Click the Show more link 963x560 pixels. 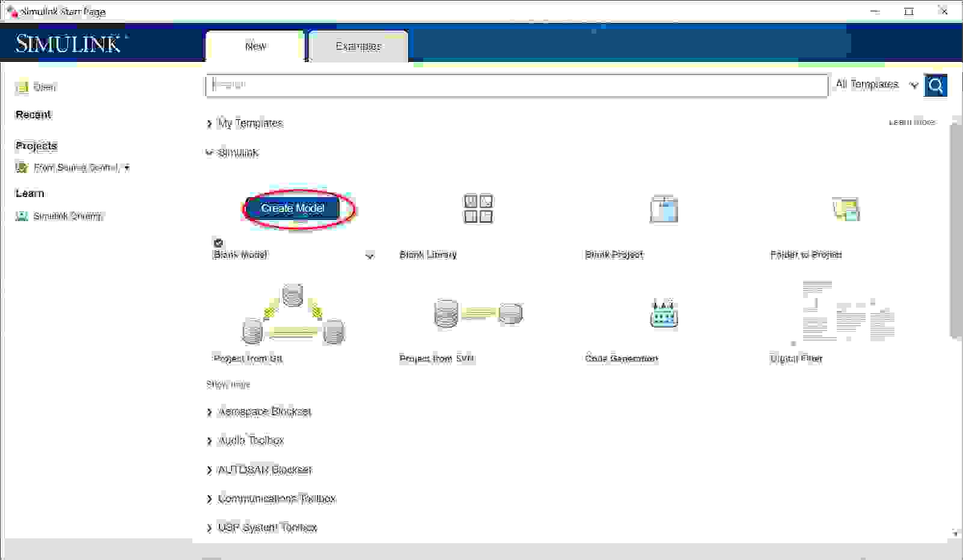tap(228, 384)
